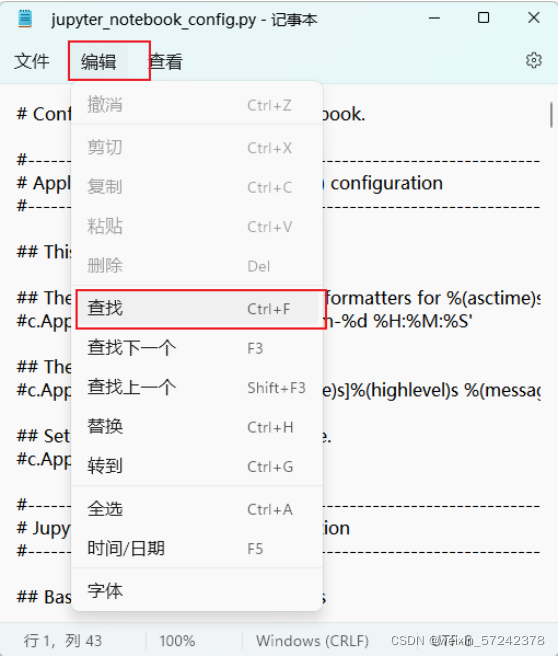Click the 行 1, 列 43 status entry
Screen dimensions: 560x656
tap(63, 641)
